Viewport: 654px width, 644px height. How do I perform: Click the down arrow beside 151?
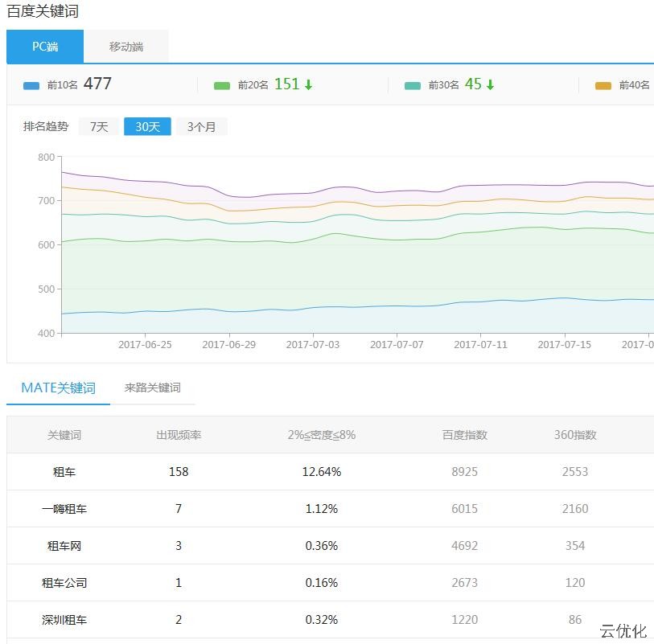(x=308, y=84)
